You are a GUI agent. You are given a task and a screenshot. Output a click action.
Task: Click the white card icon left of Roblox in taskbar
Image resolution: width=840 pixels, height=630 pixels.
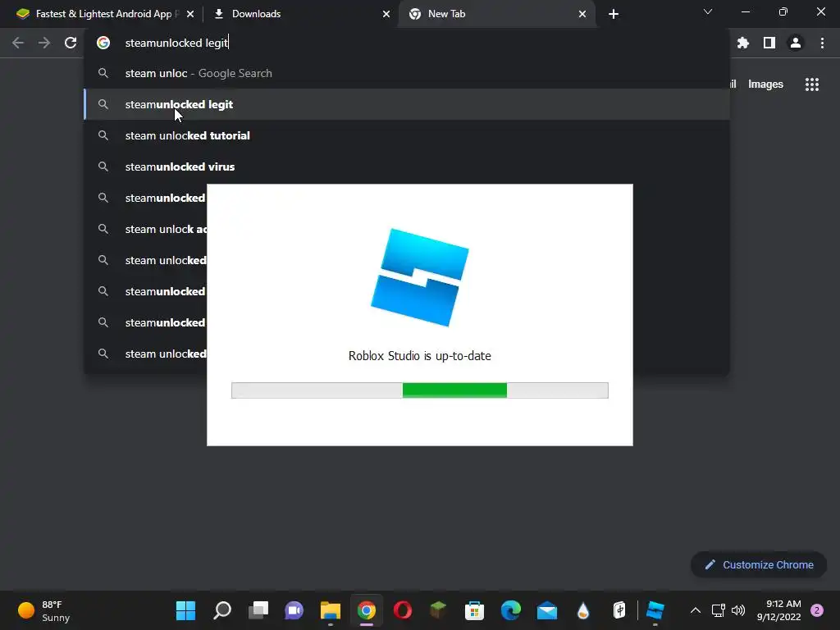coord(619,610)
